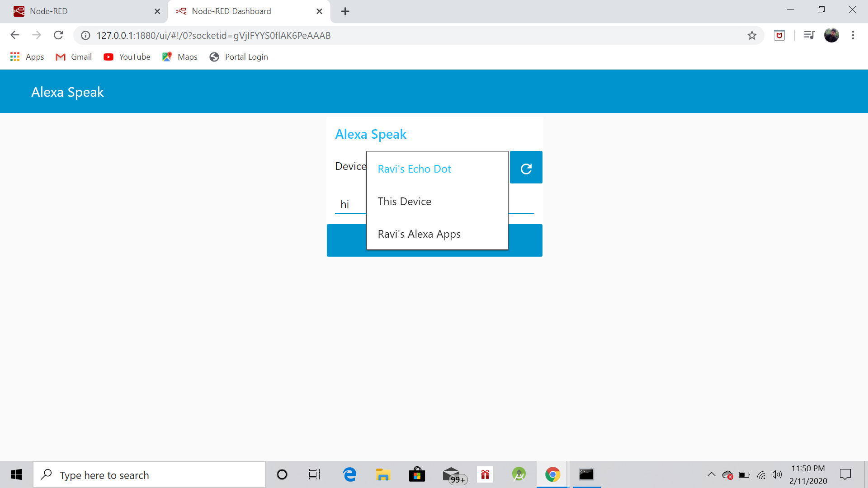
Task: Open the notification center icon
Action: pos(846,474)
